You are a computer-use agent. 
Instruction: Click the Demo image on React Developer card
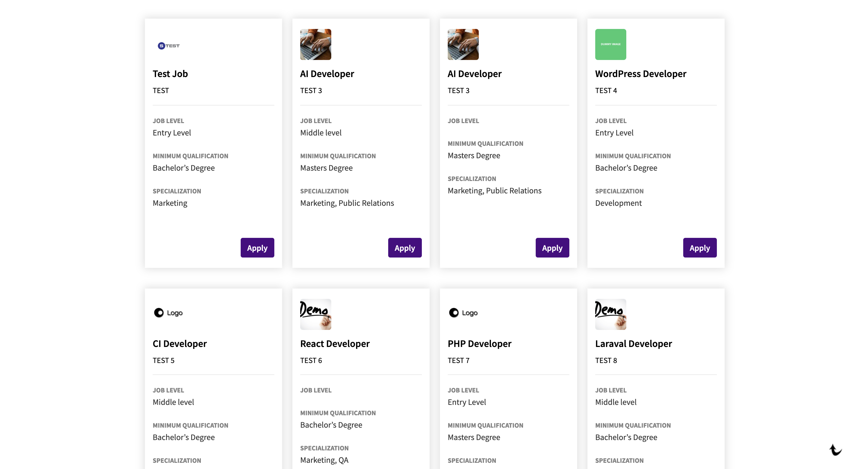(x=315, y=314)
